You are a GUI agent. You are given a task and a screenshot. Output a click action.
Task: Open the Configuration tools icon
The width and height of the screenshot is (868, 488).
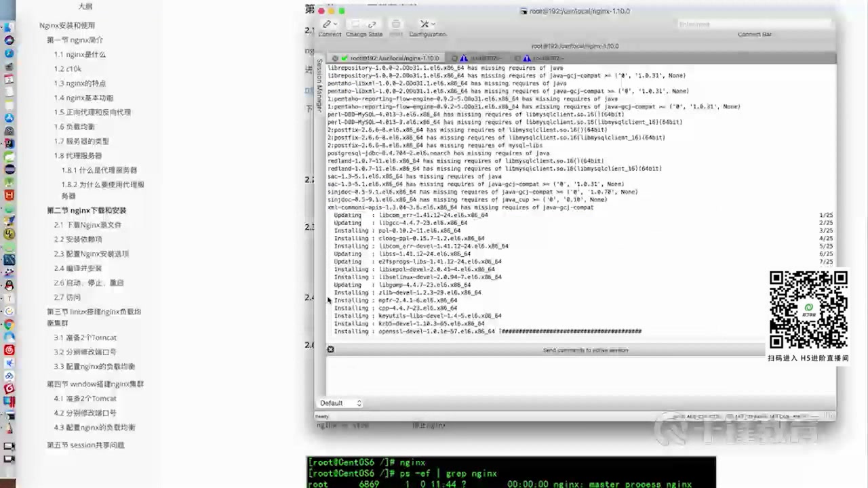(425, 24)
